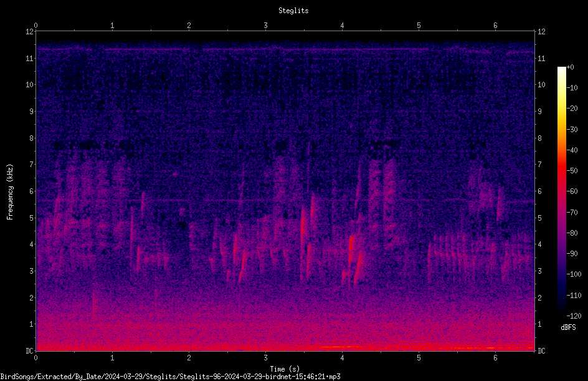Click the 12 kHz label on left axis
Image resolution: width=588 pixels, height=381 pixels.
pyautogui.click(x=30, y=32)
